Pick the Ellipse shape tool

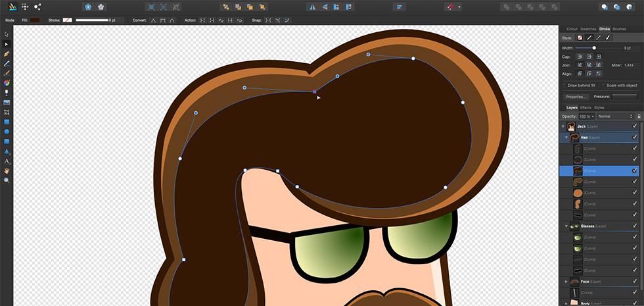(7, 132)
